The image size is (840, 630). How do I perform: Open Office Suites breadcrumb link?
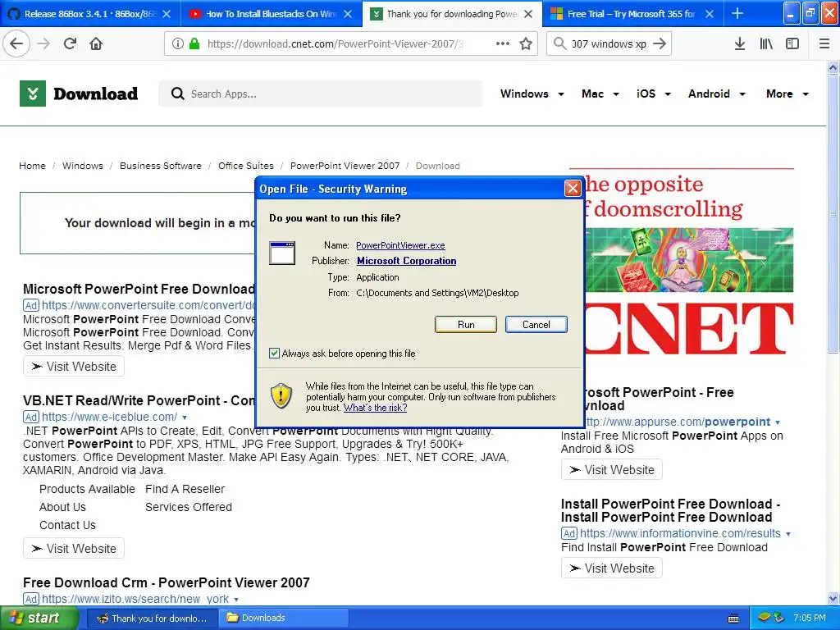[245, 166]
